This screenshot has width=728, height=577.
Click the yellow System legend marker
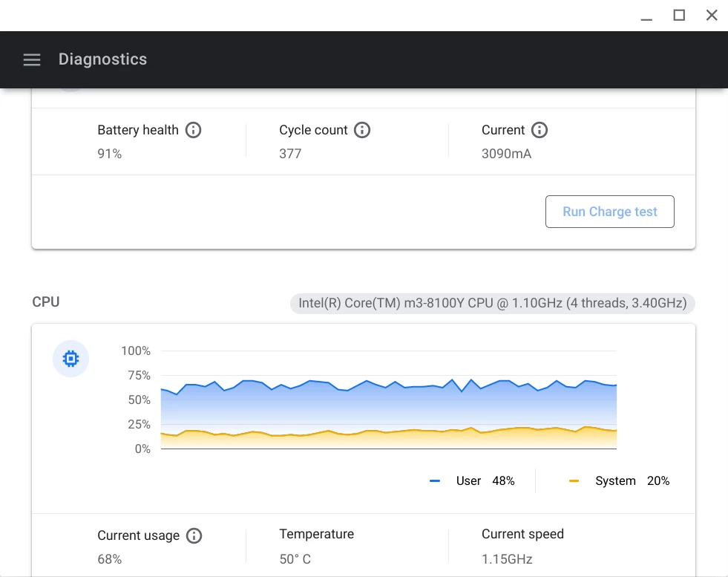574,481
